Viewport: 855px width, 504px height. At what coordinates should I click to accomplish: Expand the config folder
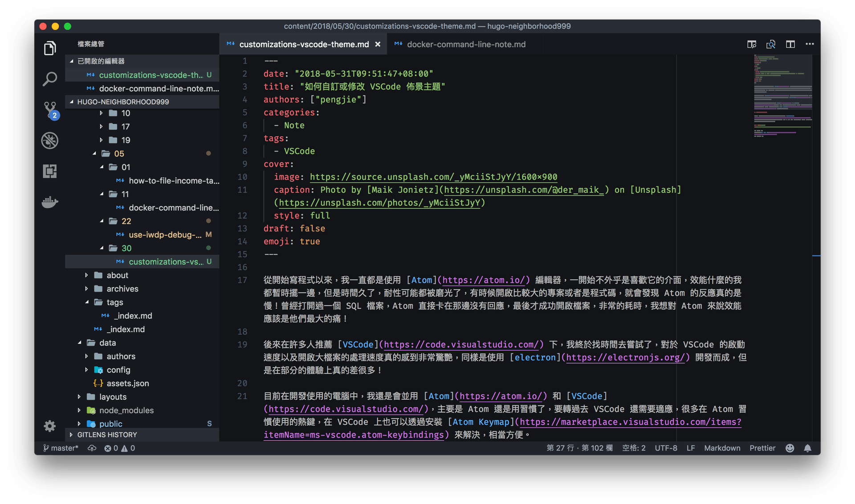click(142, 370)
